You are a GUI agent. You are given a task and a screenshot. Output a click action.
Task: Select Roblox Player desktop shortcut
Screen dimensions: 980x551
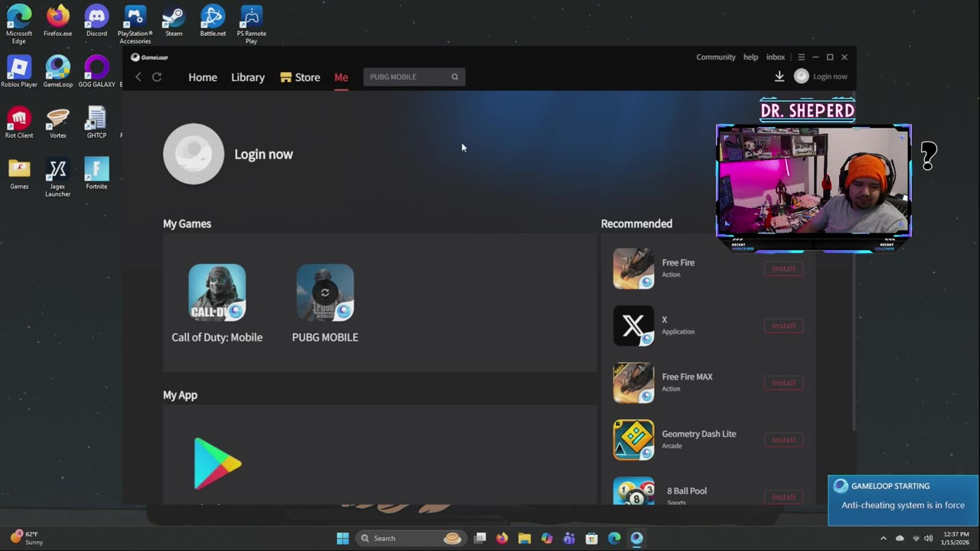point(19,72)
